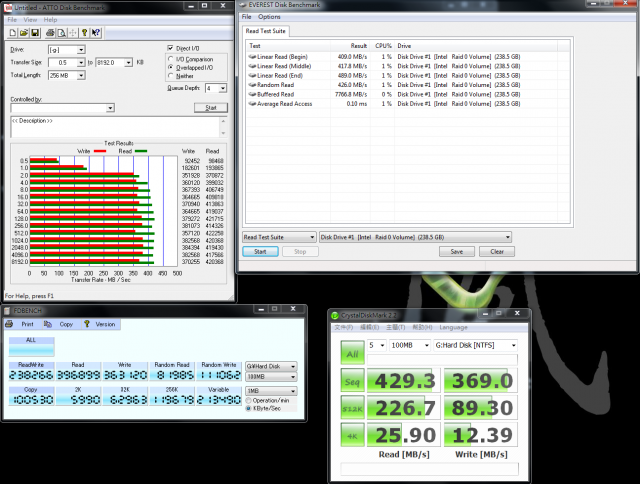Select the Overlapped I/O radio button
640x484 pixels.
coord(171,67)
